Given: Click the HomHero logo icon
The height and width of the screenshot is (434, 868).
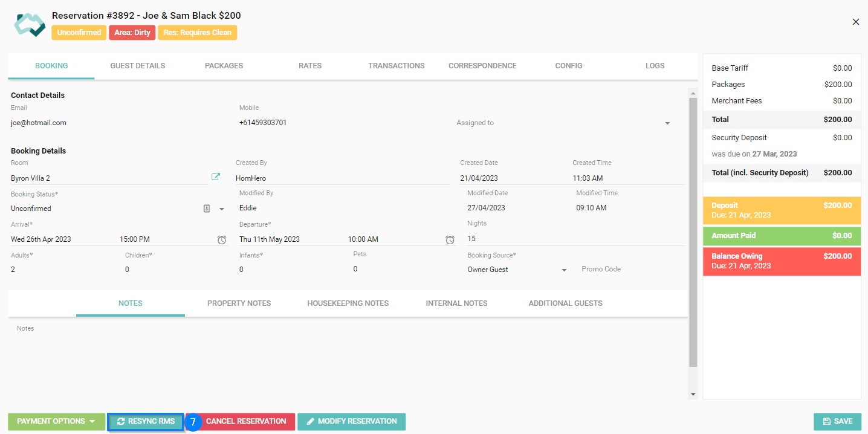Looking at the screenshot, I should [30, 24].
